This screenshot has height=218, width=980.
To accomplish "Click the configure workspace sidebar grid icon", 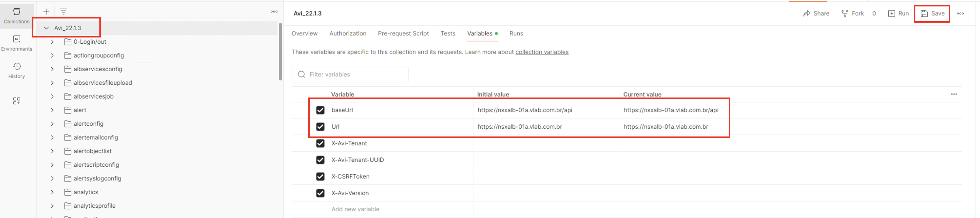I will point(16,101).
